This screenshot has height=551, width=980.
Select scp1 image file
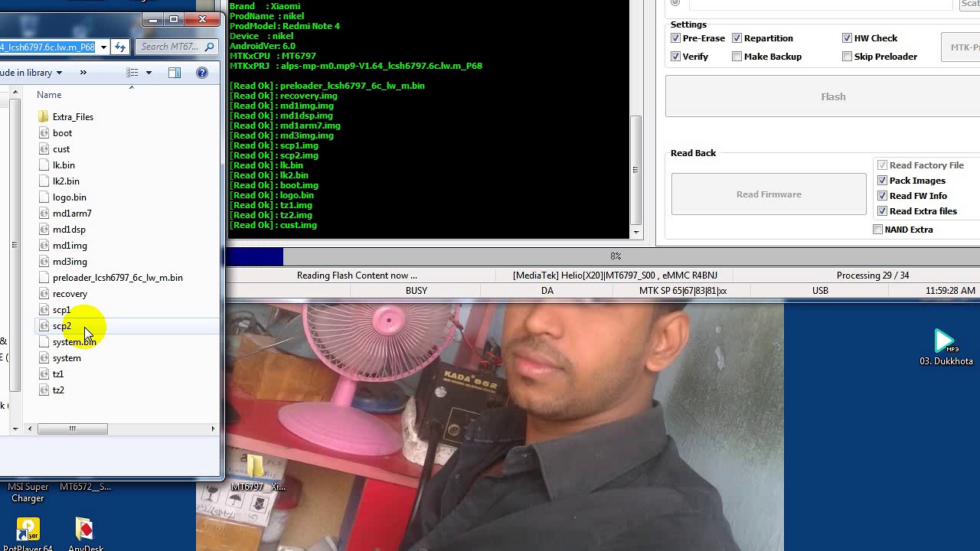click(61, 310)
